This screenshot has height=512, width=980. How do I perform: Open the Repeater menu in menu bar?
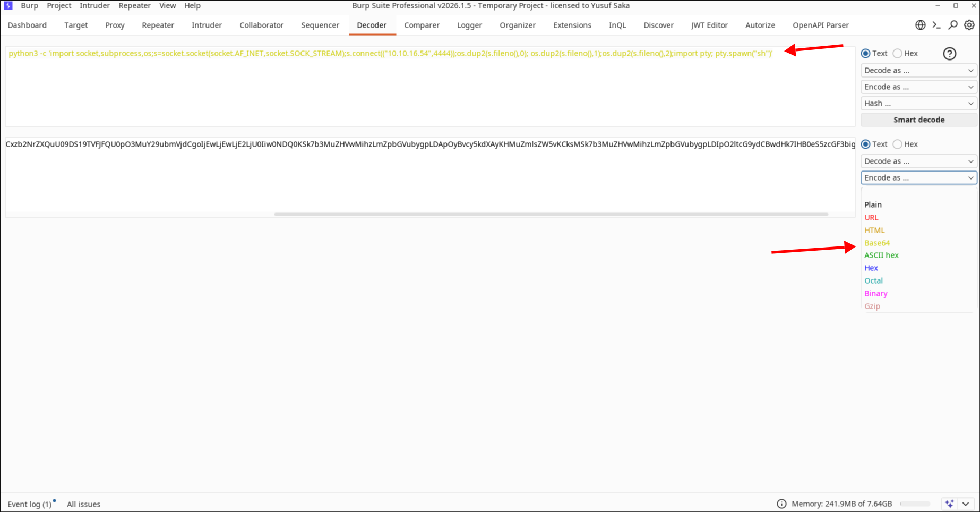click(134, 5)
